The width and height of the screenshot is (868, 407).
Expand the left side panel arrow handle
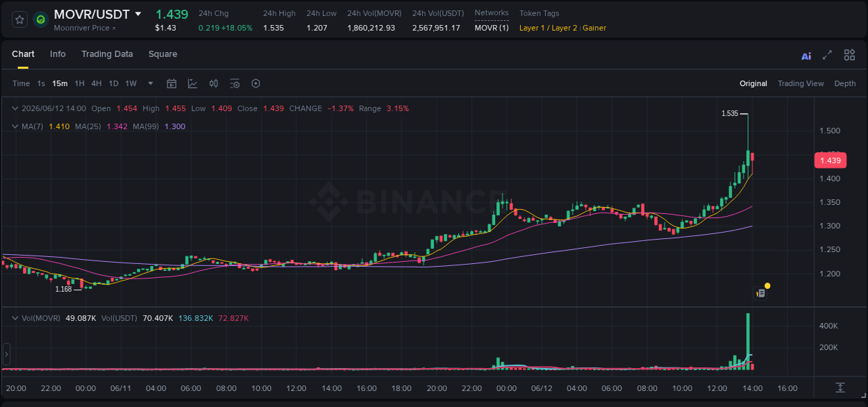[x=6, y=354]
